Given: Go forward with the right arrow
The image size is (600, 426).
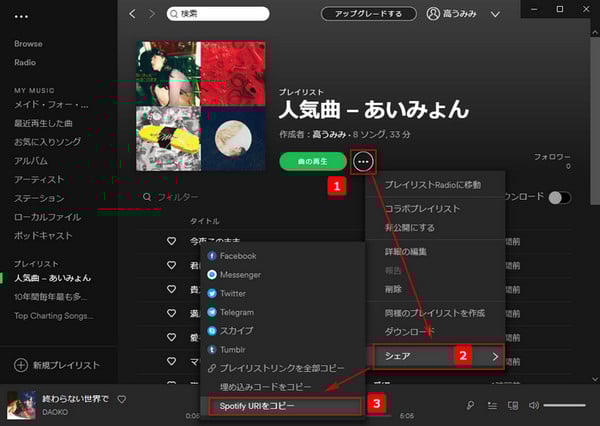Looking at the screenshot, I should pyautogui.click(x=152, y=14).
